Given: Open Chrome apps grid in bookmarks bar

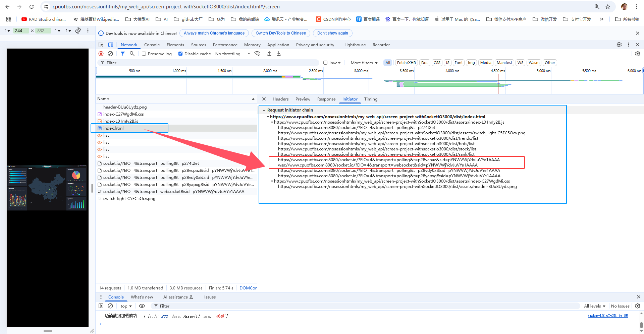Looking at the screenshot, I should click(x=9, y=19).
